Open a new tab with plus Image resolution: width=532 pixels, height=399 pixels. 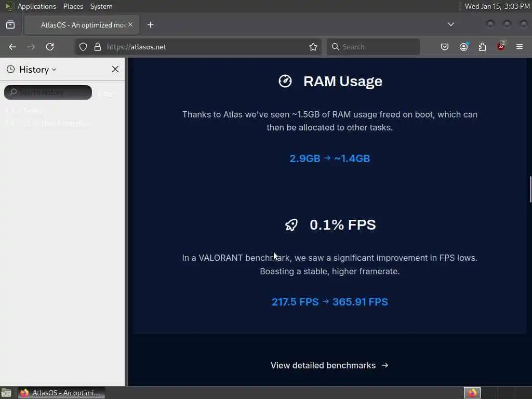click(151, 25)
